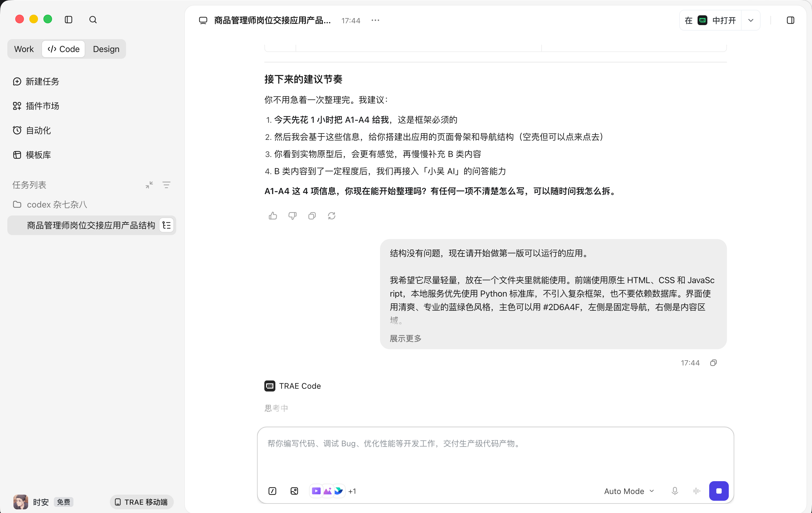Screen dimensions: 812x513
Task: Stop generation with the purple stop button
Action: click(x=719, y=491)
